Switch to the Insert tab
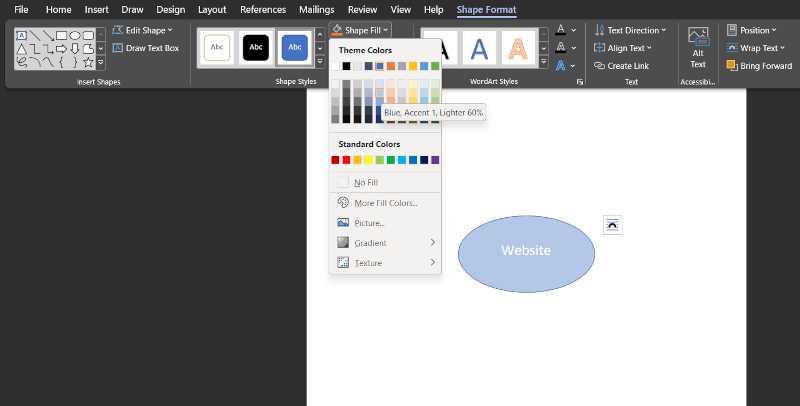800x406 pixels. point(97,10)
